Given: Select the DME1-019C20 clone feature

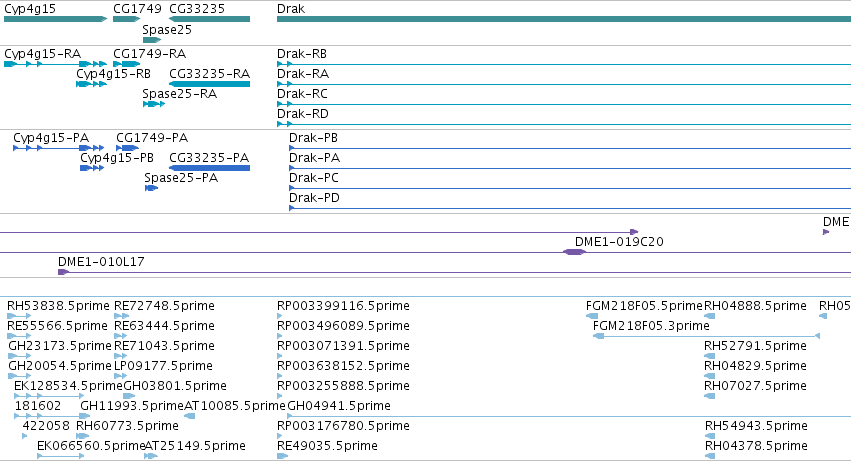Looking at the screenshot, I should pyautogui.click(x=619, y=242).
